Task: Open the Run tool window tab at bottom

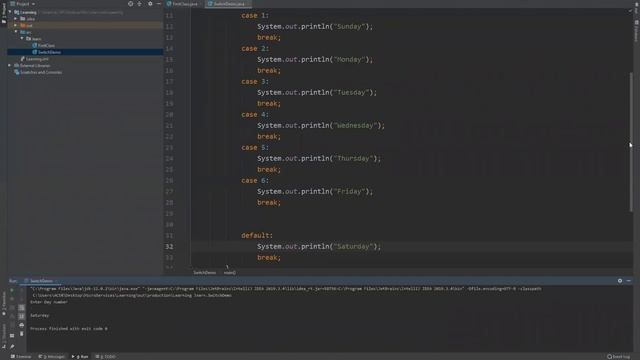Action: (x=80, y=357)
